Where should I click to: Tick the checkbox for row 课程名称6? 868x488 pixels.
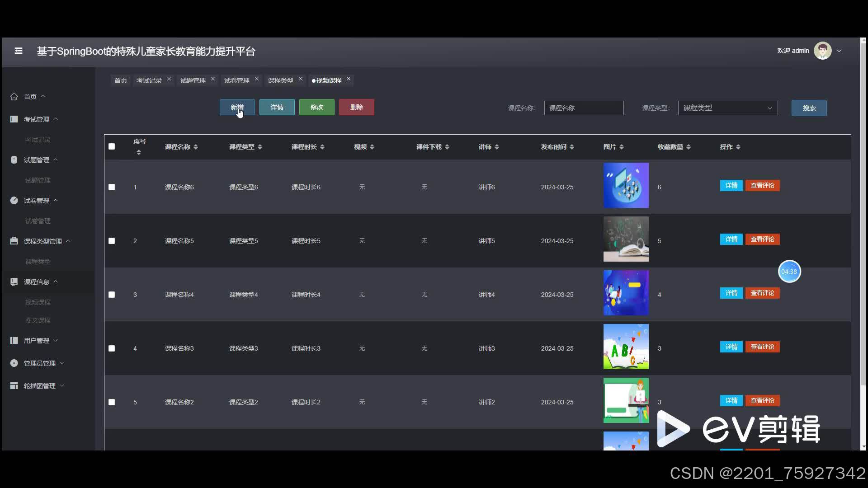pyautogui.click(x=112, y=187)
